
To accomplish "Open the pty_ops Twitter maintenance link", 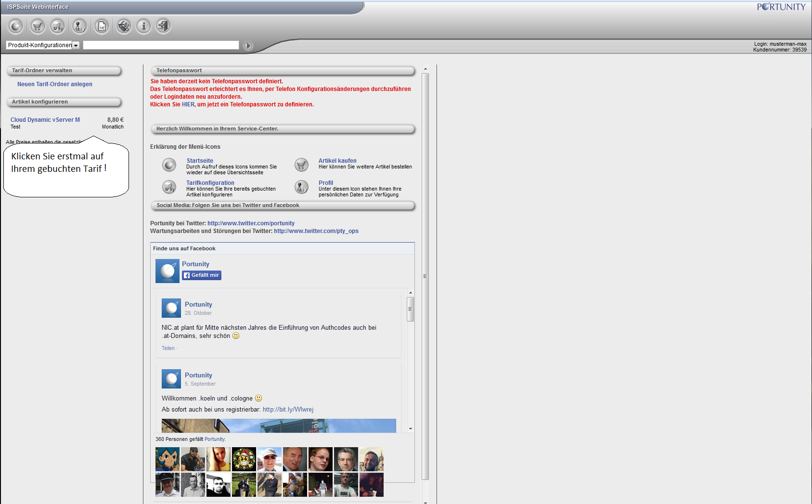I will tap(316, 231).
